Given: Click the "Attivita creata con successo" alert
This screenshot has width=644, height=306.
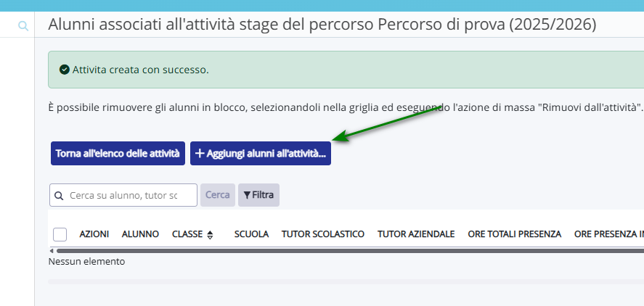Looking at the screenshot, I should click(290, 70).
